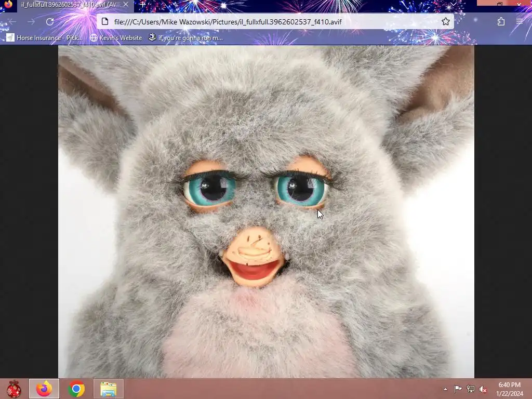Restore down the Firefox window

click(x=500, y=4)
